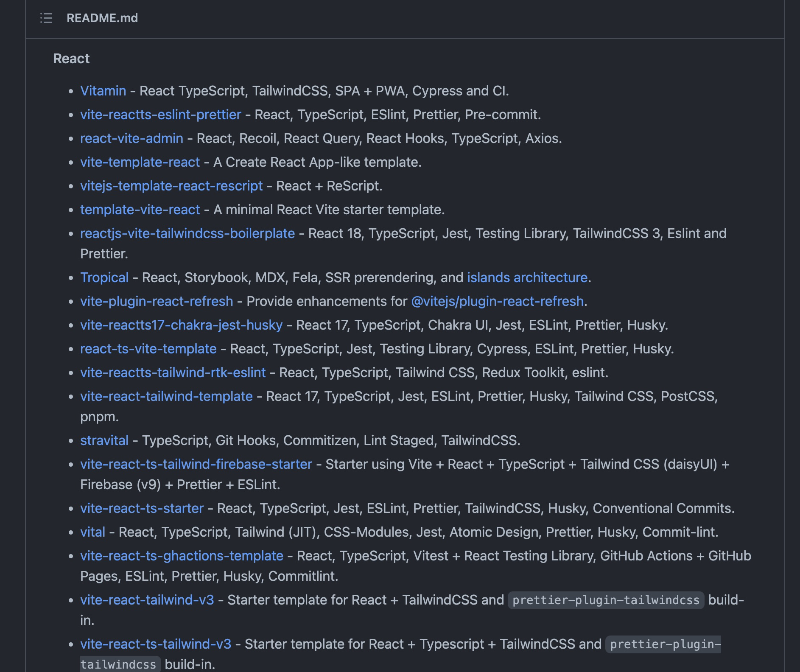The height and width of the screenshot is (672, 800).
Task: Click text 'React, Recoil, React Query'
Action: click(278, 138)
